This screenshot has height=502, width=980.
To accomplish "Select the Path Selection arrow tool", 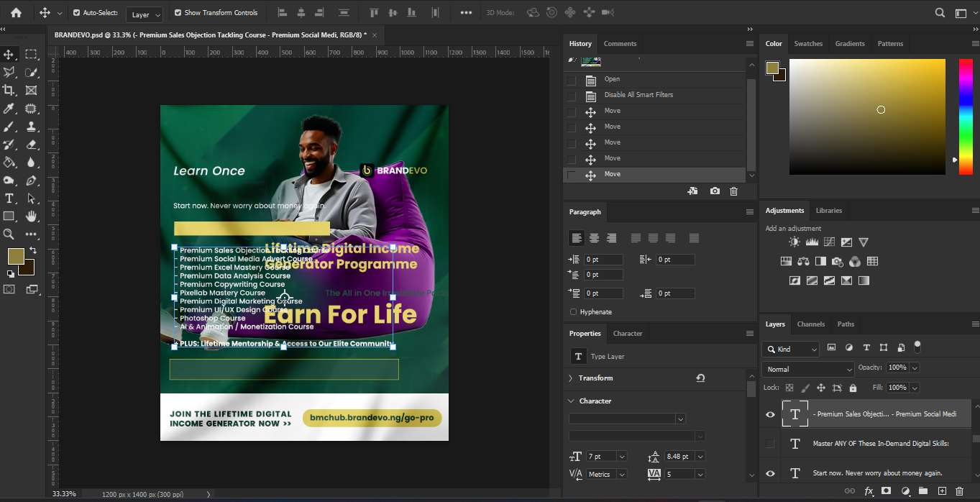I will point(31,198).
